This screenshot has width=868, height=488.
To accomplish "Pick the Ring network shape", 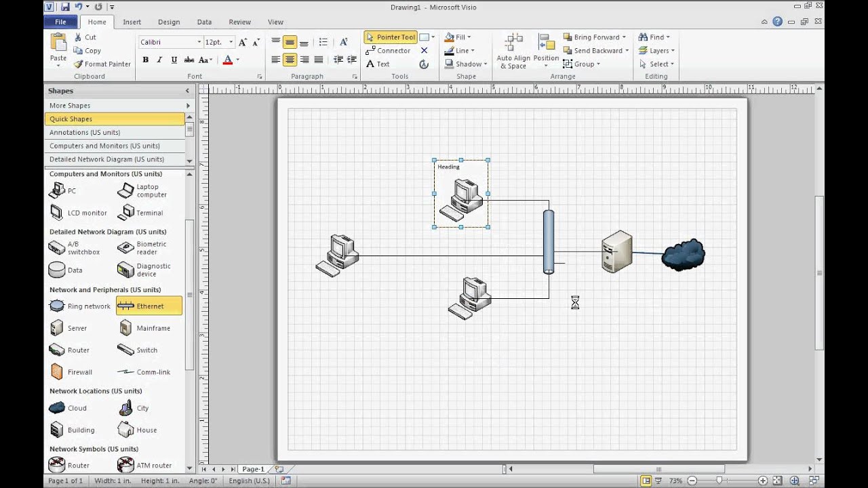I will click(x=80, y=306).
